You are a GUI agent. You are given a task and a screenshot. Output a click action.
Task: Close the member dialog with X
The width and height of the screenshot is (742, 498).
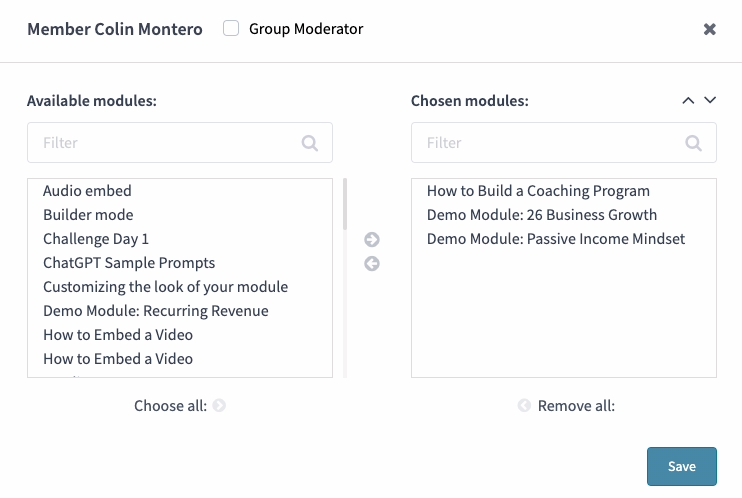pos(710,29)
